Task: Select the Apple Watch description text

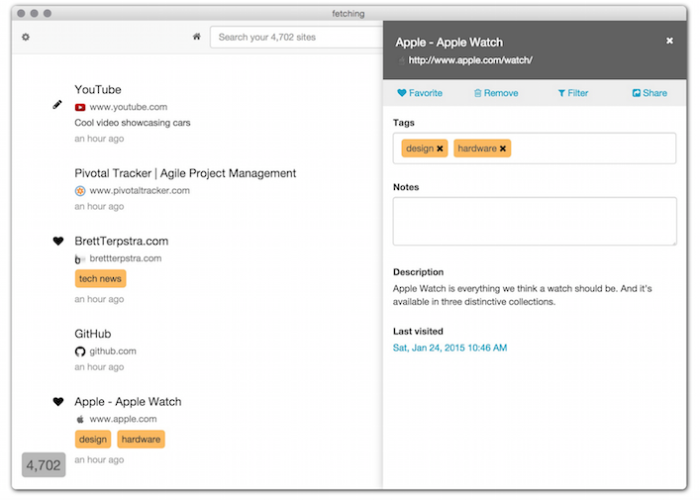Action: [522, 295]
